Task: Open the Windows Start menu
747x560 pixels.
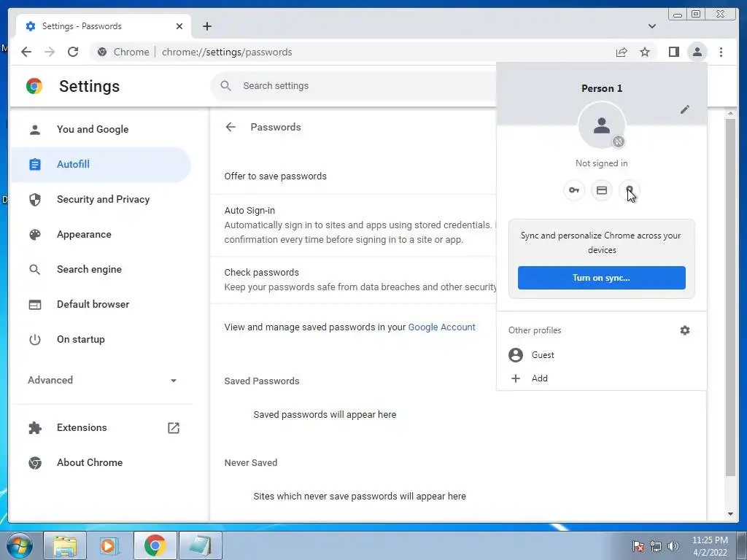Action: pyautogui.click(x=20, y=545)
